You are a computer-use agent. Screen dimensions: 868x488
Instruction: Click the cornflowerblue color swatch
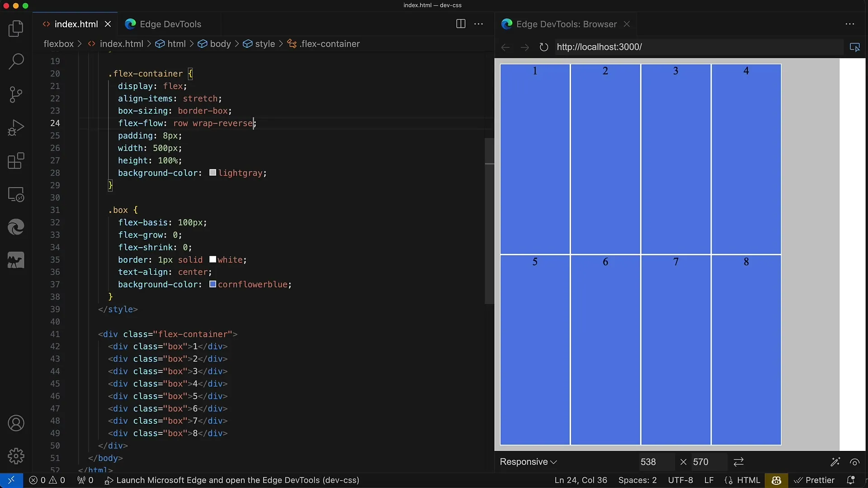coord(212,284)
